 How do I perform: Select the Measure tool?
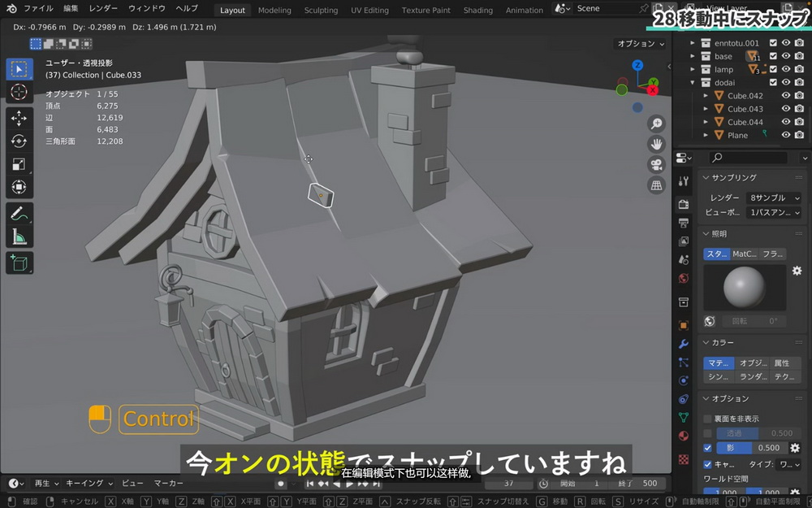pos(19,237)
